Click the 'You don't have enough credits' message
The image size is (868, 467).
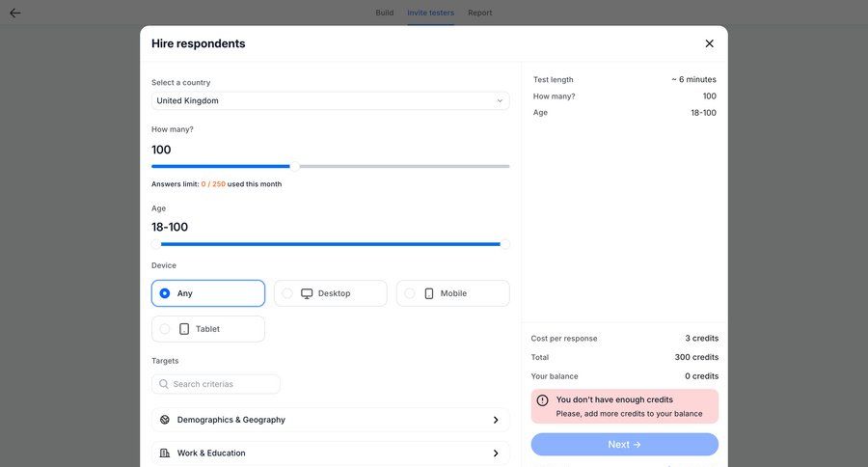tap(614, 399)
